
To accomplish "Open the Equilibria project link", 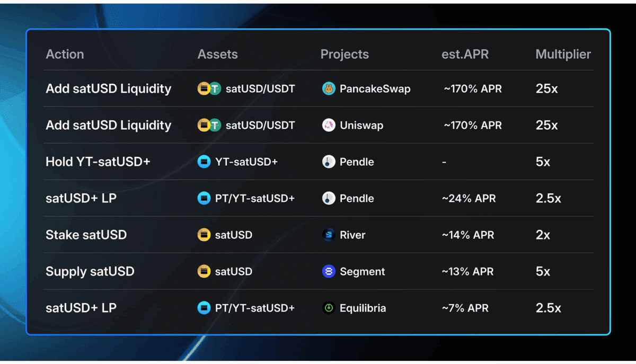I will click(363, 308).
